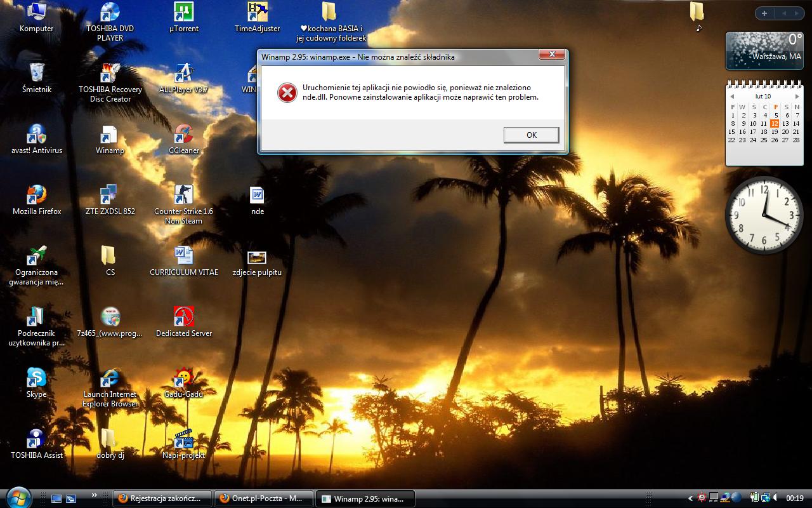This screenshot has width=812, height=508.
Task: Open the Gadu-Gadu messenger icon
Action: (x=183, y=378)
